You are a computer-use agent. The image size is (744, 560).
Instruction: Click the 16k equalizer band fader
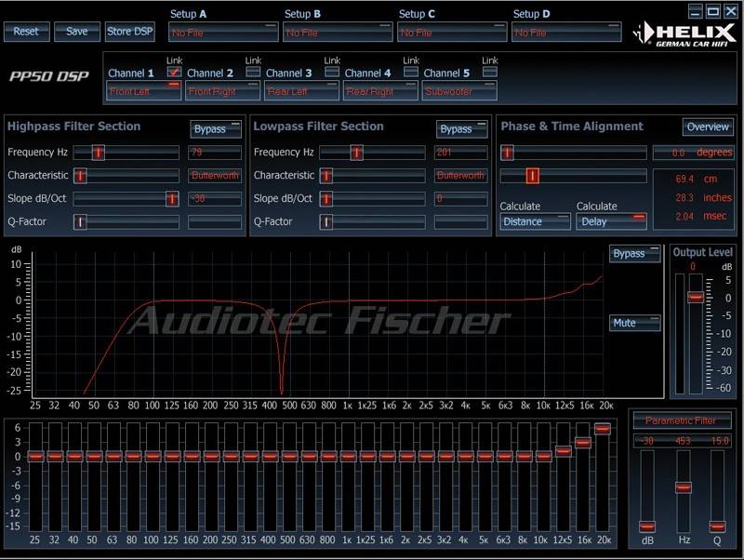click(583, 442)
